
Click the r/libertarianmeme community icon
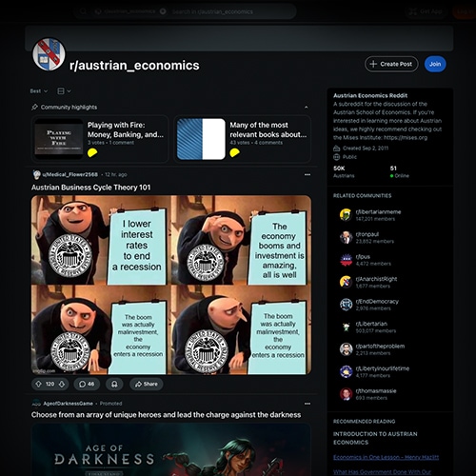point(346,215)
